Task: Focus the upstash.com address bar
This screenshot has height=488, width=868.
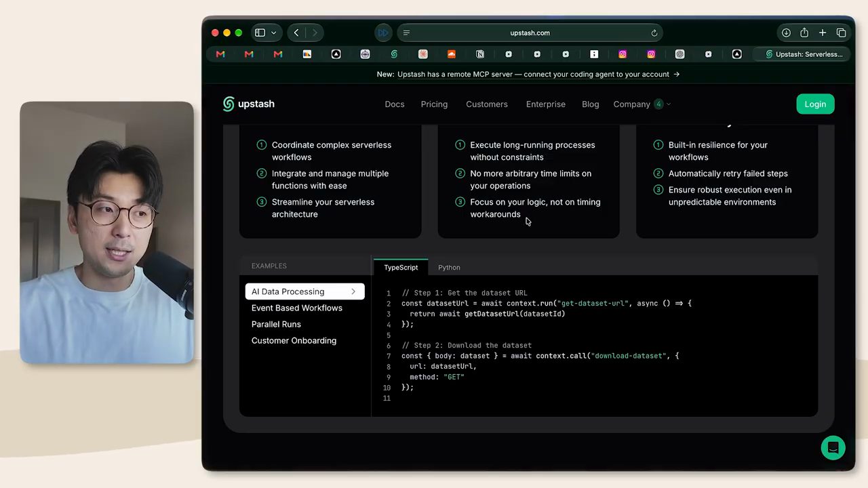Action: point(530,33)
